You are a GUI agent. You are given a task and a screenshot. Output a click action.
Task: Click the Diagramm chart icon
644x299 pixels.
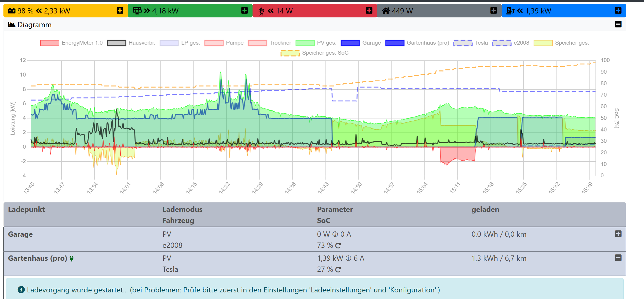pos(11,25)
